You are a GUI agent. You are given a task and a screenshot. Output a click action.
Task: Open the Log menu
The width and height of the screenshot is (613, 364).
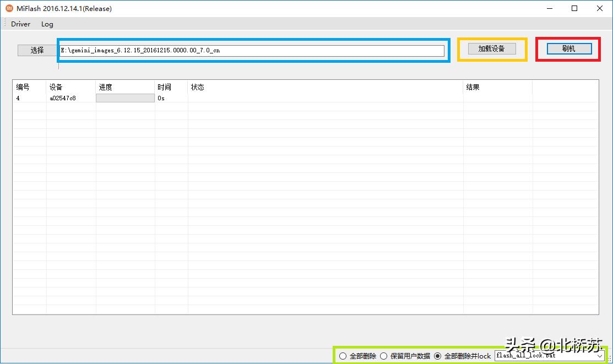47,24
